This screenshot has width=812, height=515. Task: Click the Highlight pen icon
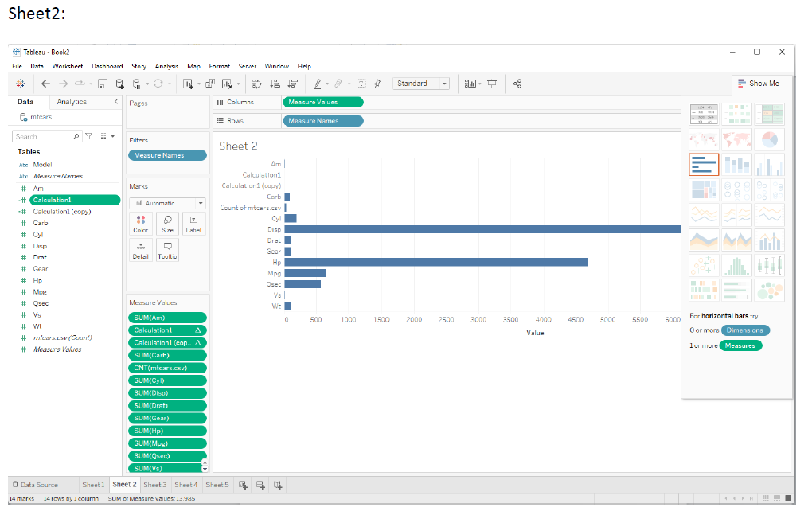tap(318, 84)
